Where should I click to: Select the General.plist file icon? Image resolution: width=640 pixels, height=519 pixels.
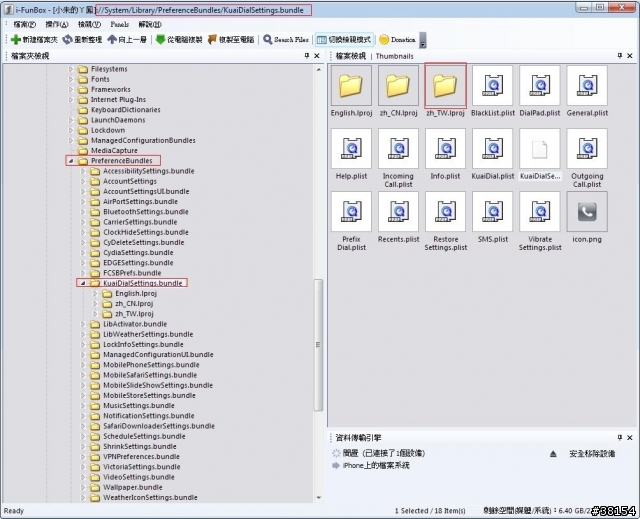point(587,85)
